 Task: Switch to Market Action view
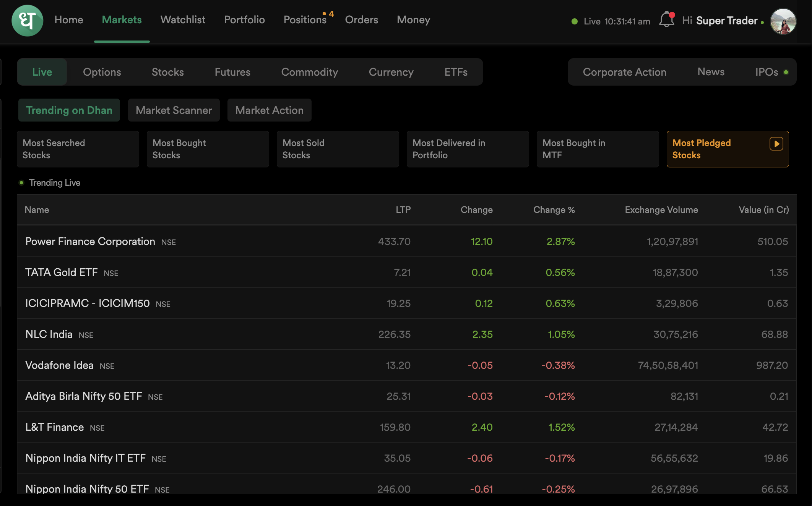(269, 110)
